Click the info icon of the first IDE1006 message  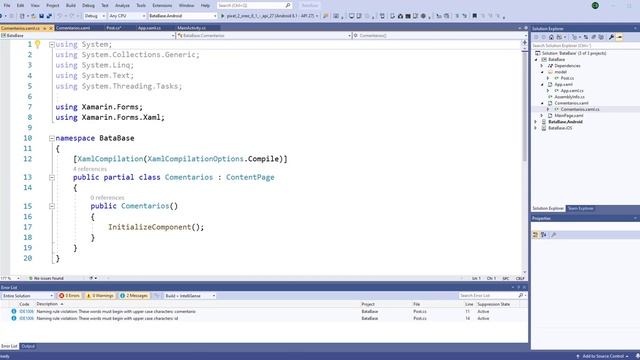pos(14,311)
